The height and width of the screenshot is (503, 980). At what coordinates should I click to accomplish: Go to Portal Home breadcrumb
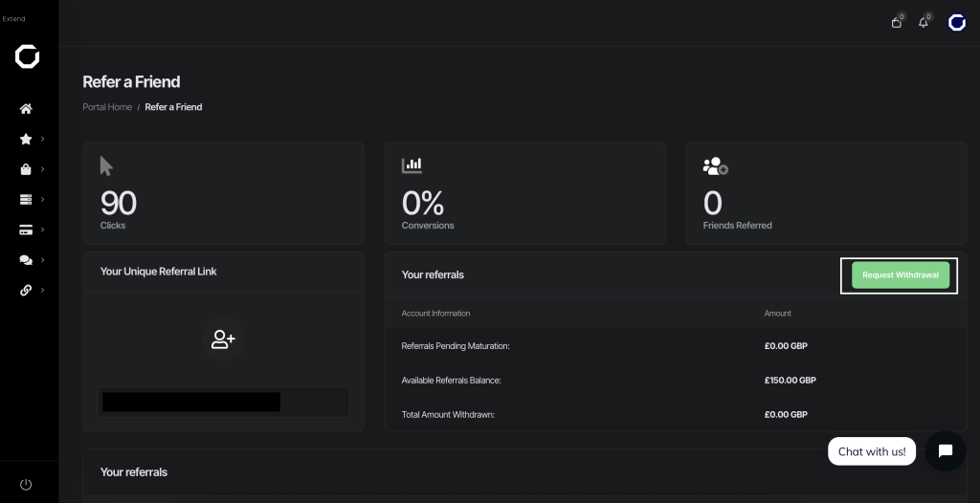pos(107,107)
